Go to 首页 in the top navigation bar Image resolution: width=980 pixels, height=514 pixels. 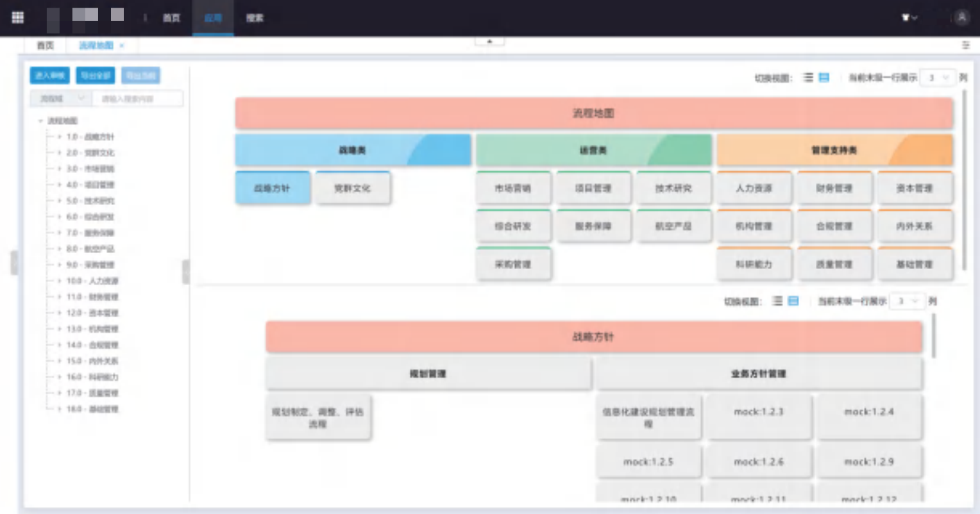click(171, 18)
